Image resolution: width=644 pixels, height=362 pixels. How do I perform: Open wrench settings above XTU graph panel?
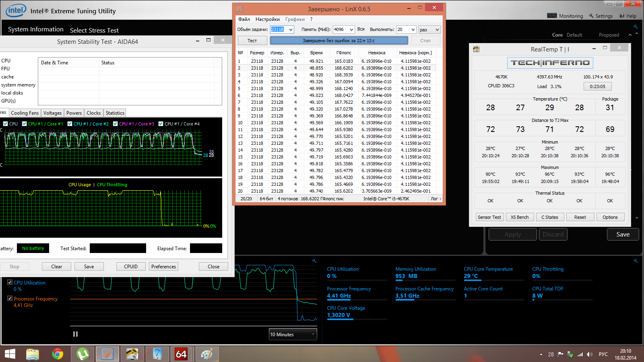pyautogui.click(x=314, y=261)
